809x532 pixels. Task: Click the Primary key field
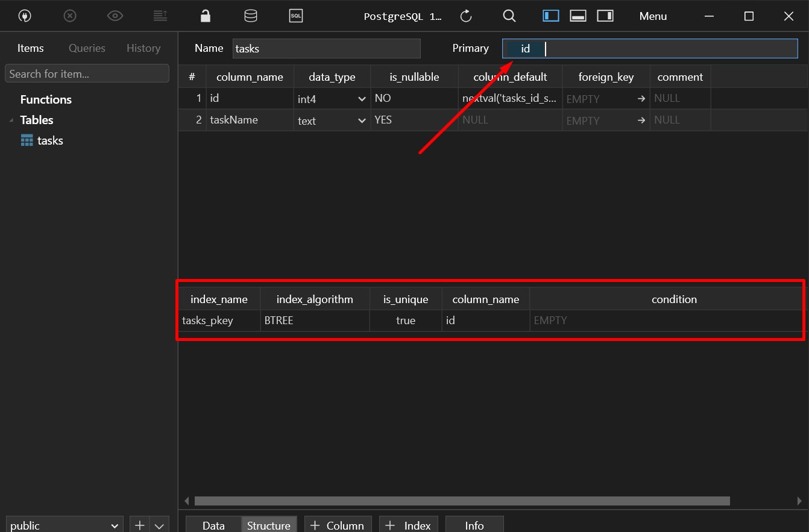[x=650, y=49]
